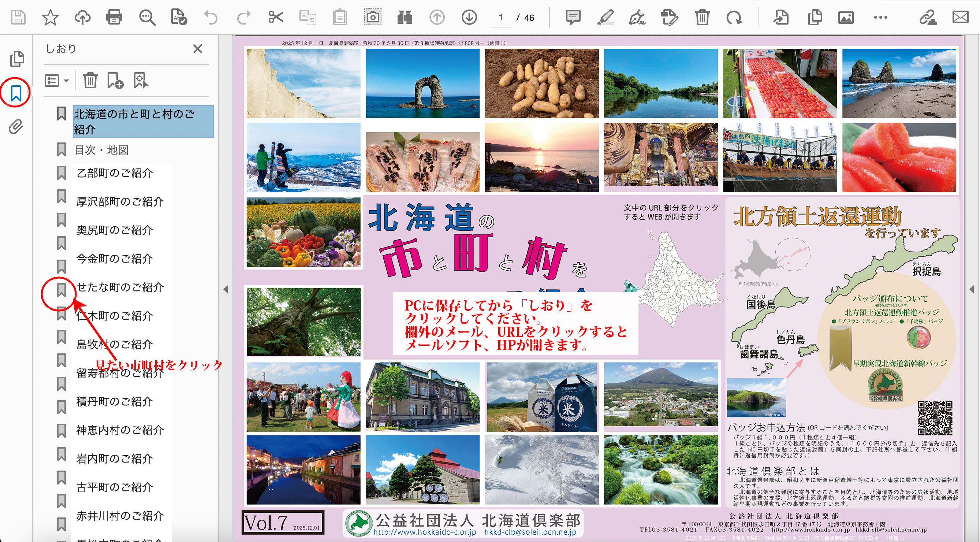Select the highlighter pen tool
Viewport: 980px width, 542px height.
click(605, 17)
